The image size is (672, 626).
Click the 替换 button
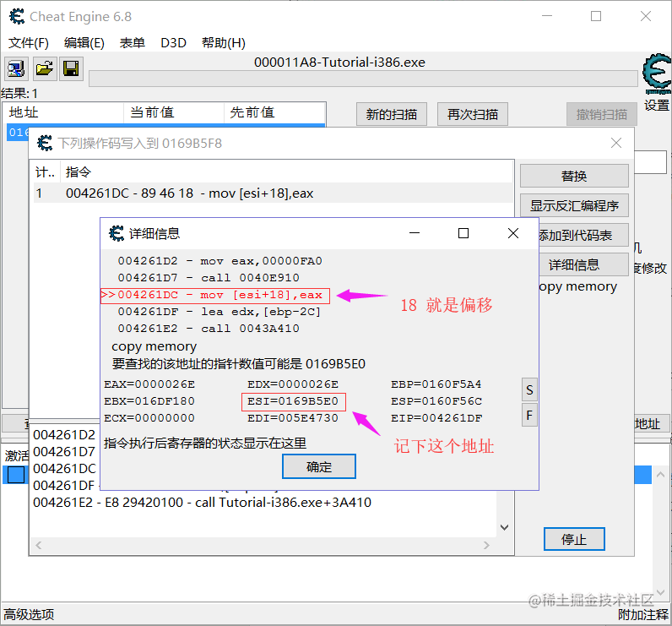574,176
